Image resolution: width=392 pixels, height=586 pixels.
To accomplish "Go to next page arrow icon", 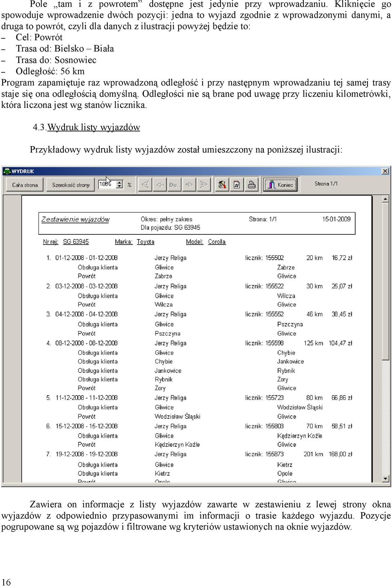I will pos(189,185).
